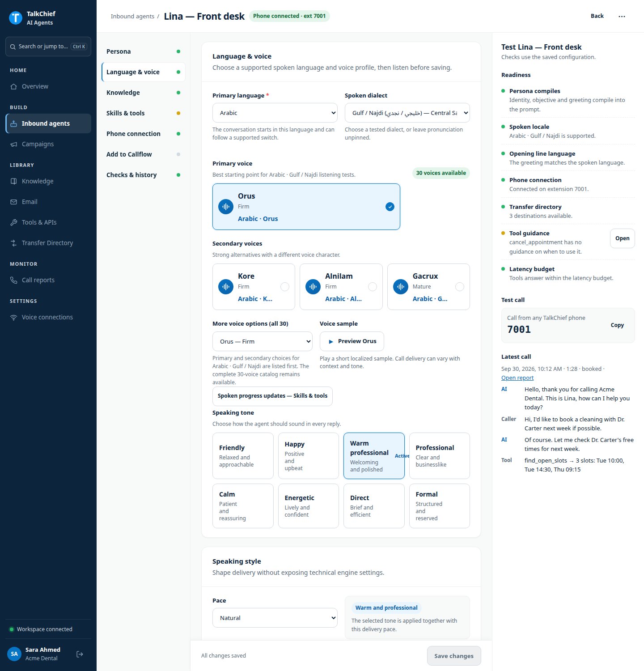The image size is (644, 671).
Task: Open the Spoken dialect dropdown
Action: pyautogui.click(x=407, y=113)
